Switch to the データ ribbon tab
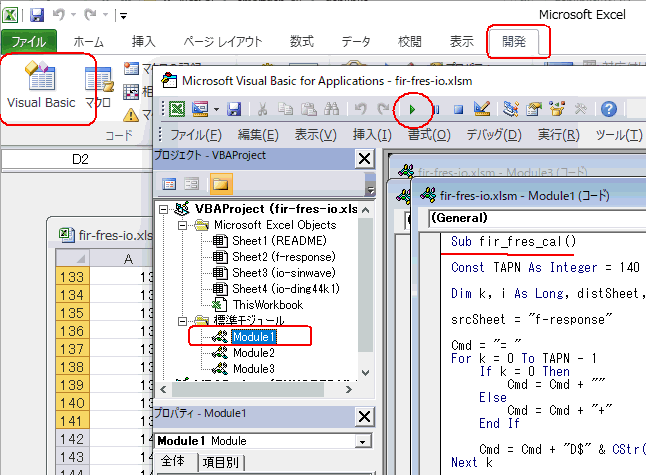Screen dimensions: 646x475 pyautogui.click(x=356, y=42)
